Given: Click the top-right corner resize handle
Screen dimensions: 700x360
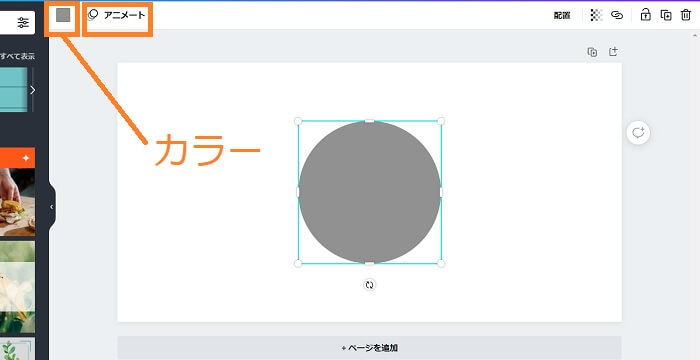Looking at the screenshot, I should [x=441, y=121].
